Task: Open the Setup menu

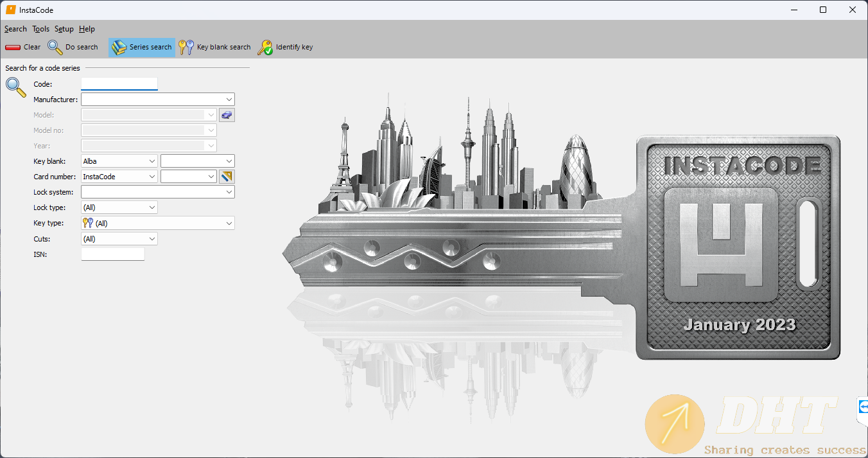Action: click(x=64, y=29)
